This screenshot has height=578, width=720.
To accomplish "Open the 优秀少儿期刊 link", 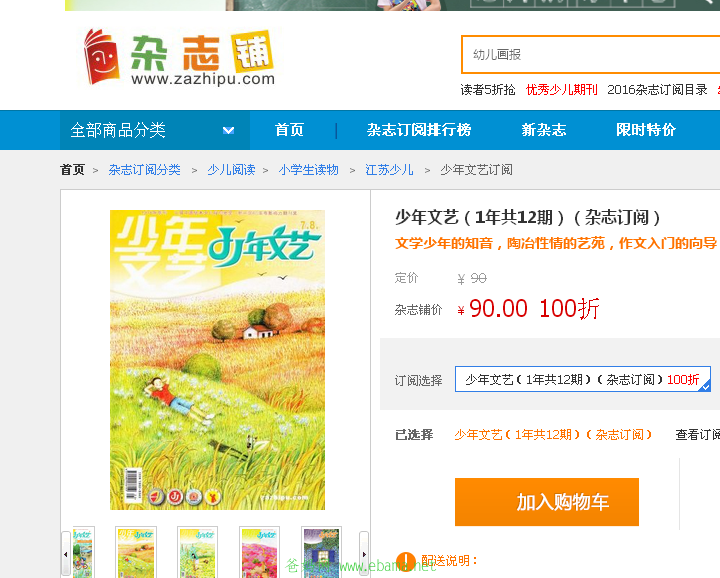I will pyautogui.click(x=561, y=90).
